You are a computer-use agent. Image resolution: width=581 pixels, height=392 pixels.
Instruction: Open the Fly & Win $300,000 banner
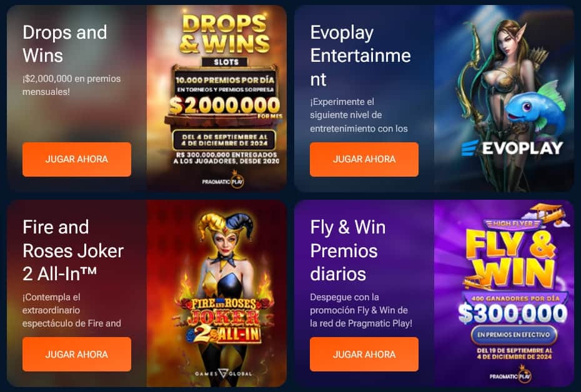[x=504, y=293]
